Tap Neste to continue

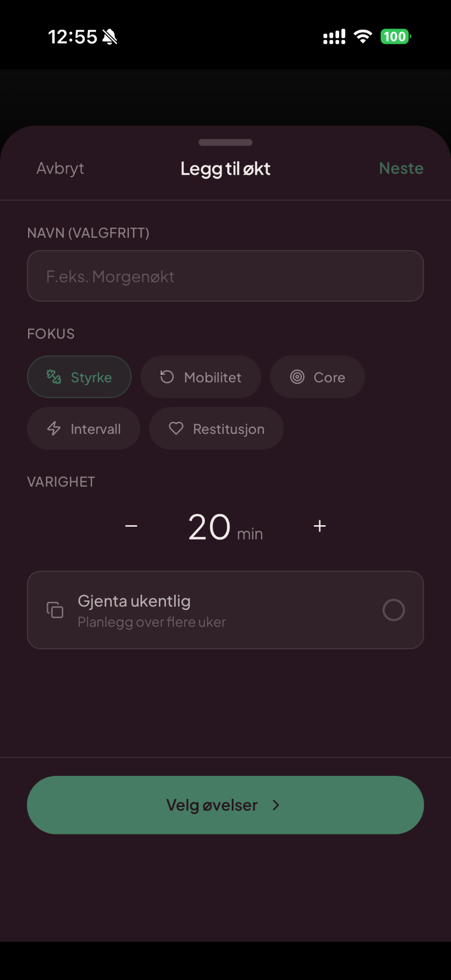click(x=401, y=168)
